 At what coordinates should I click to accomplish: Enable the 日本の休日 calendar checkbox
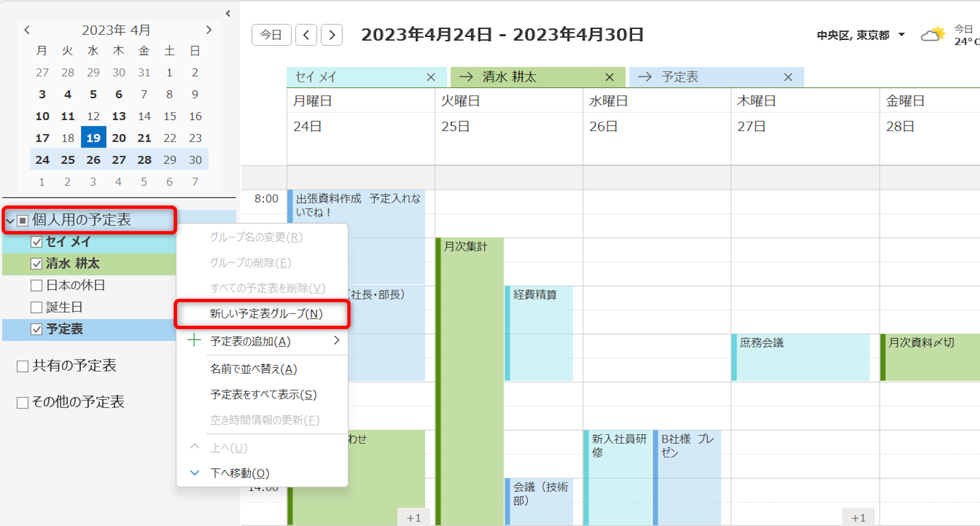36,285
